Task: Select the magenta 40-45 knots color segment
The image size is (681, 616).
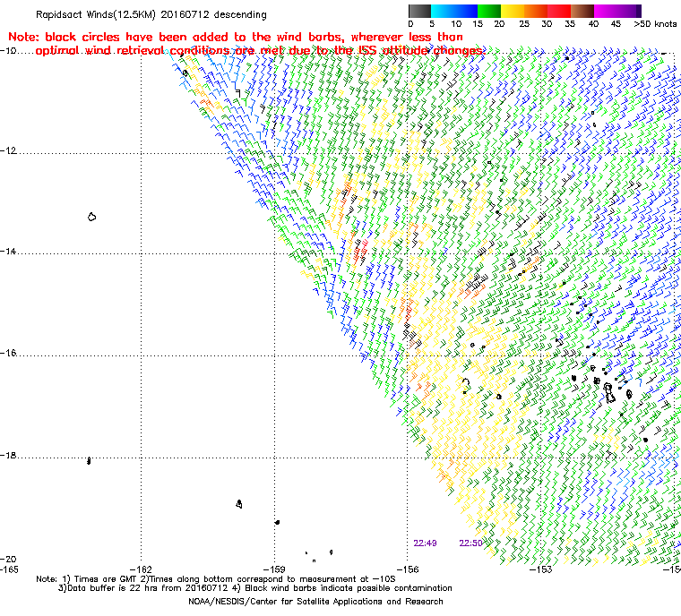Action: 606,11
